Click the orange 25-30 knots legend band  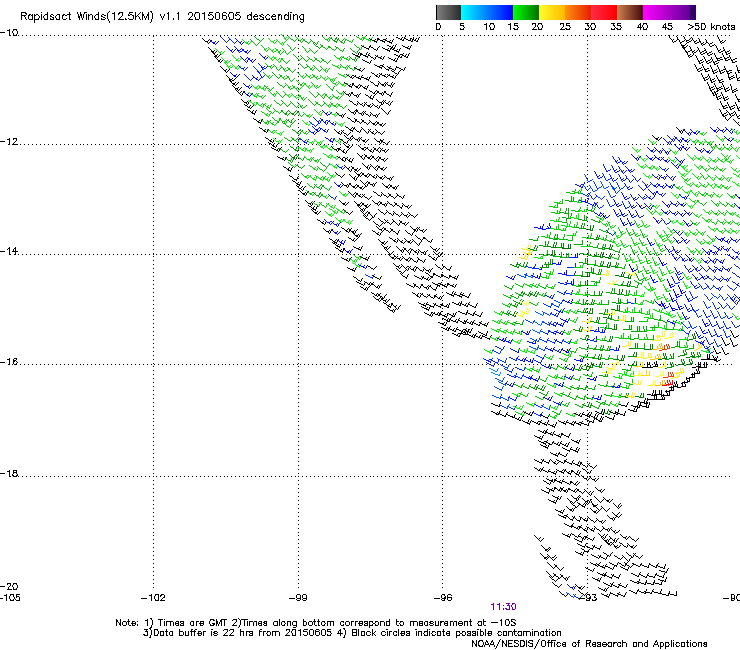coord(578,12)
